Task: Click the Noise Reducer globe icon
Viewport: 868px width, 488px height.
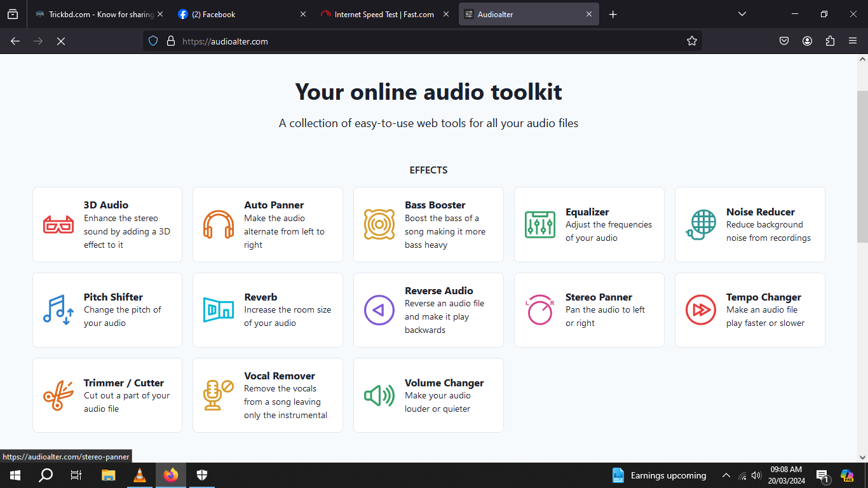Action: (x=701, y=225)
